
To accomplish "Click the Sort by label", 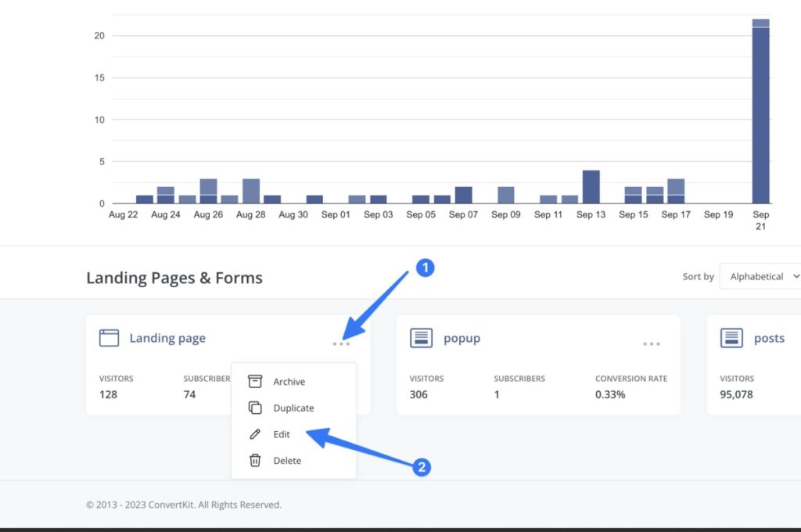I will pyautogui.click(x=699, y=276).
